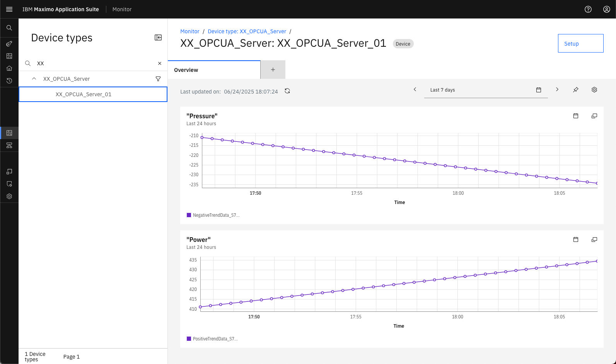The image size is (616, 364).
Task: Open the recent history icon in sidebar
Action: [9, 81]
